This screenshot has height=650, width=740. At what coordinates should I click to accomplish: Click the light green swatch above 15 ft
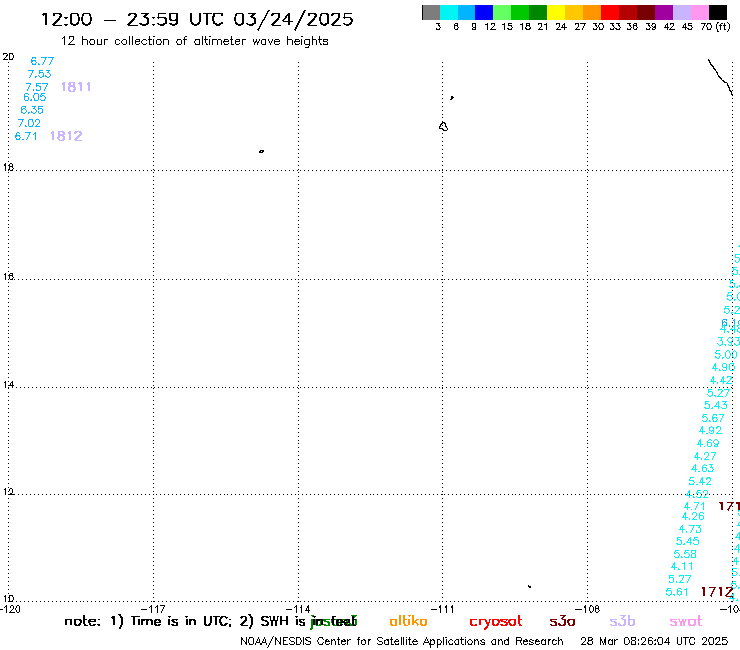(503, 12)
